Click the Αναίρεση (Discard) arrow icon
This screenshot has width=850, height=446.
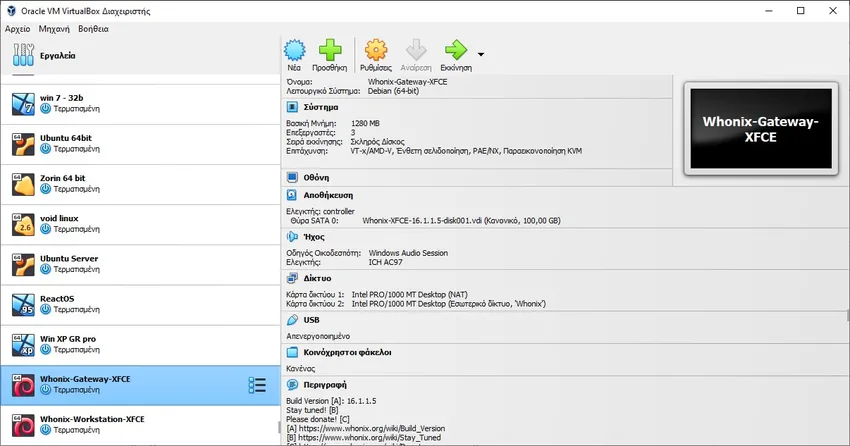coord(416,50)
